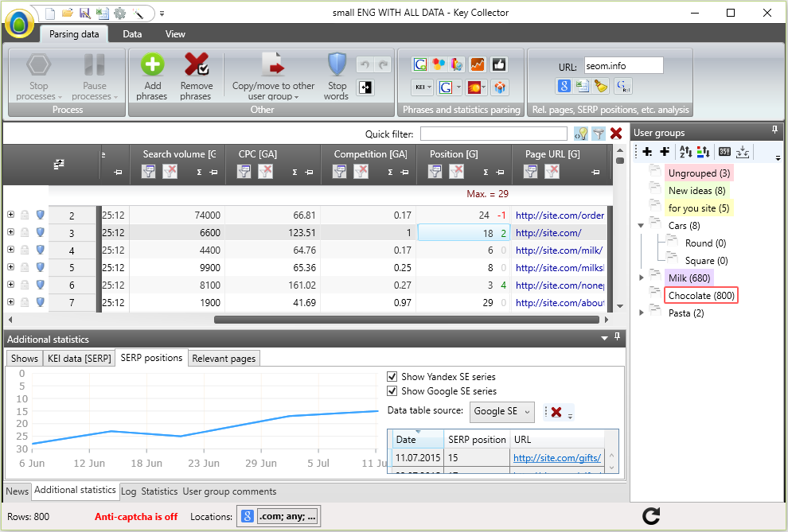788x532 pixels.
Task: Click the broom cleanup icon under URL
Action: pos(603,87)
